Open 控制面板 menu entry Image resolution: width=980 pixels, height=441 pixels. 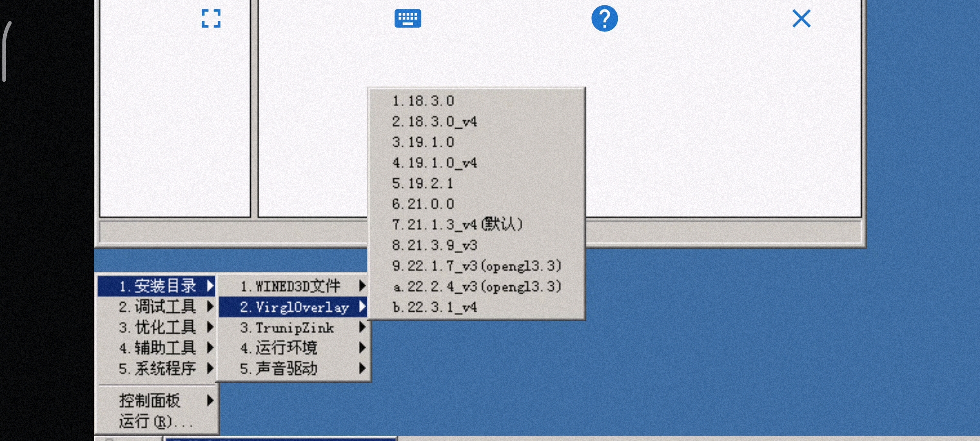(156, 401)
